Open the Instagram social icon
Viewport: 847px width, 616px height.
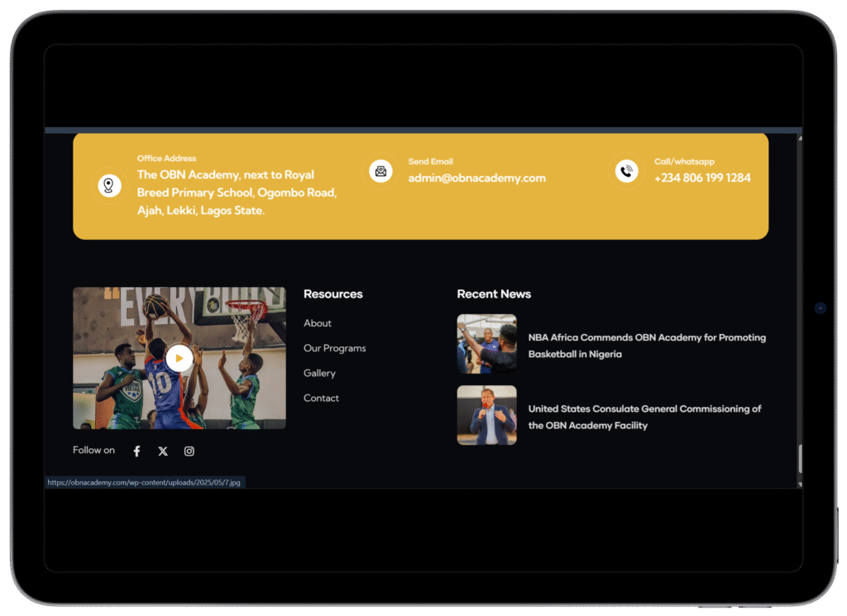(189, 451)
